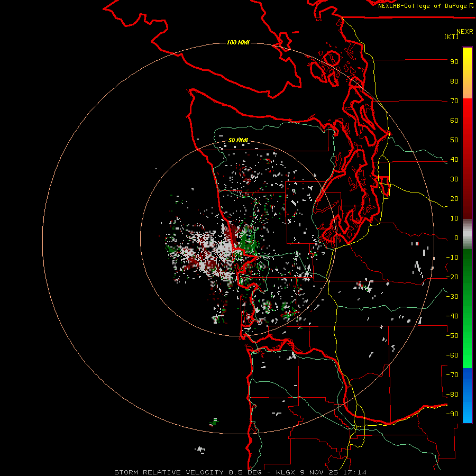476x476 pixels.
Task: Click the positive 40 value on the scale
Action: click(x=454, y=159)
